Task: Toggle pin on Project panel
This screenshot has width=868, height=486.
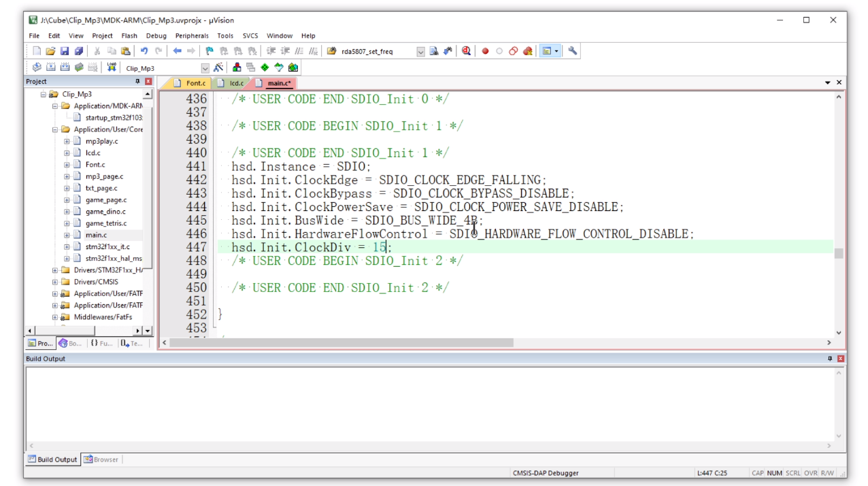Action: pyautogui.click(x=137, y=82)
